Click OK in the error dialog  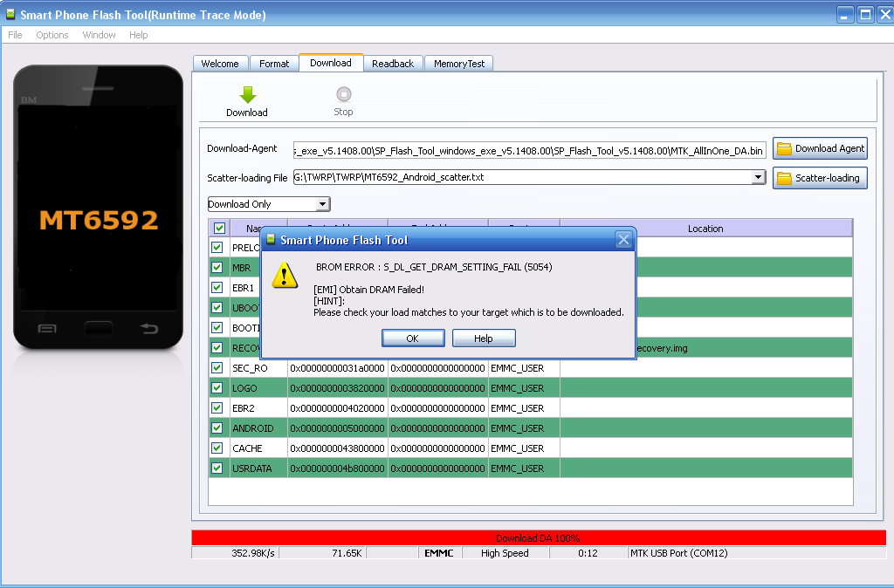pyautogui.click(x=412, y=338)
